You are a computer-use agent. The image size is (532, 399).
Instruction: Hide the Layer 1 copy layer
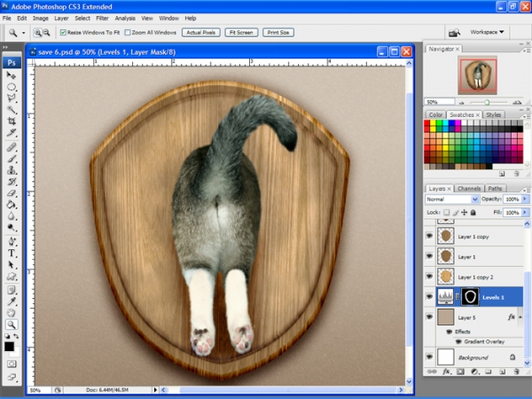(429, 236)
